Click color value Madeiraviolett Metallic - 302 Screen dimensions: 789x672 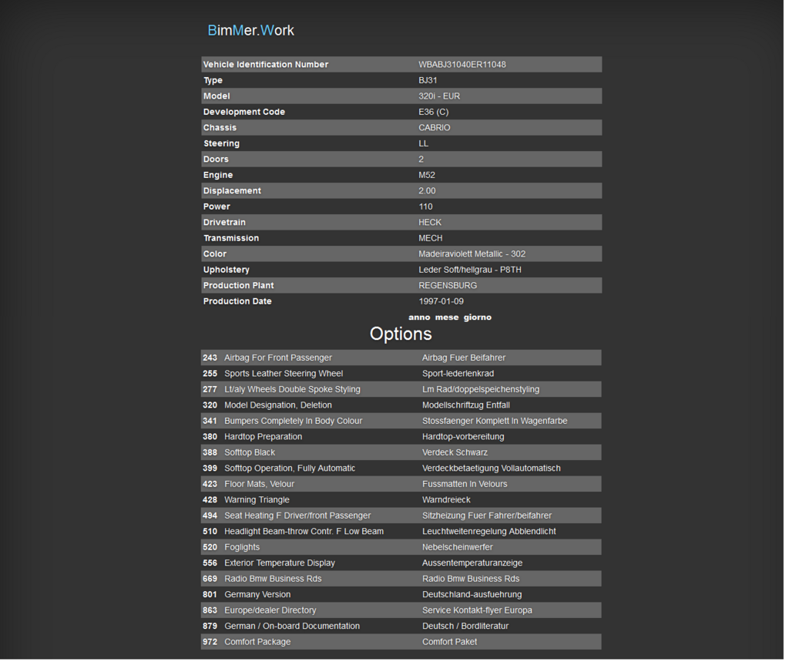472,254
